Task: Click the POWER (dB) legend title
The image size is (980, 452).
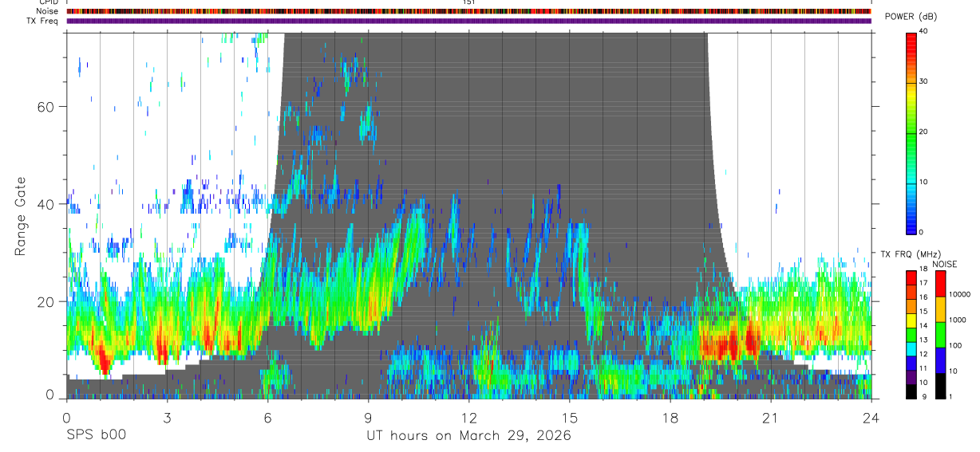Action: point(911,18)
